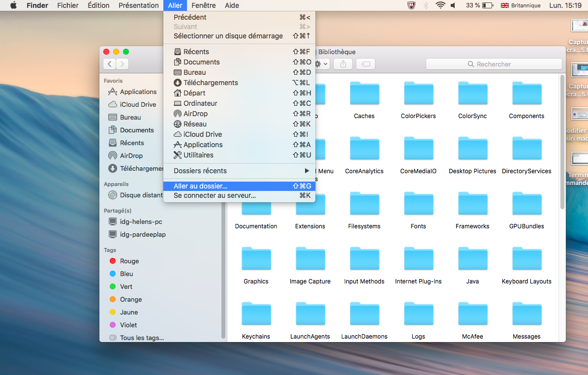The image size is (588, 375).
Task: Click the back navigation button
Action: pyautogui.click(x=110, y=64)
